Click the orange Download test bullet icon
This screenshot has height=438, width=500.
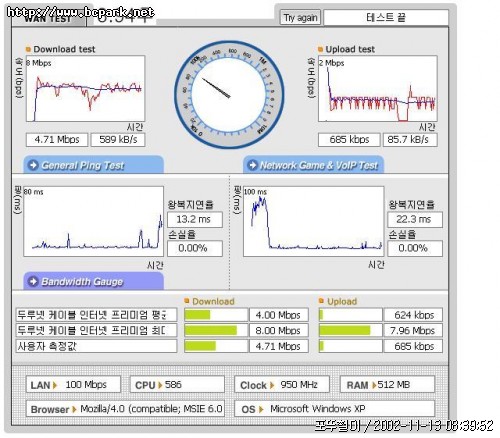tap(28, 49)
